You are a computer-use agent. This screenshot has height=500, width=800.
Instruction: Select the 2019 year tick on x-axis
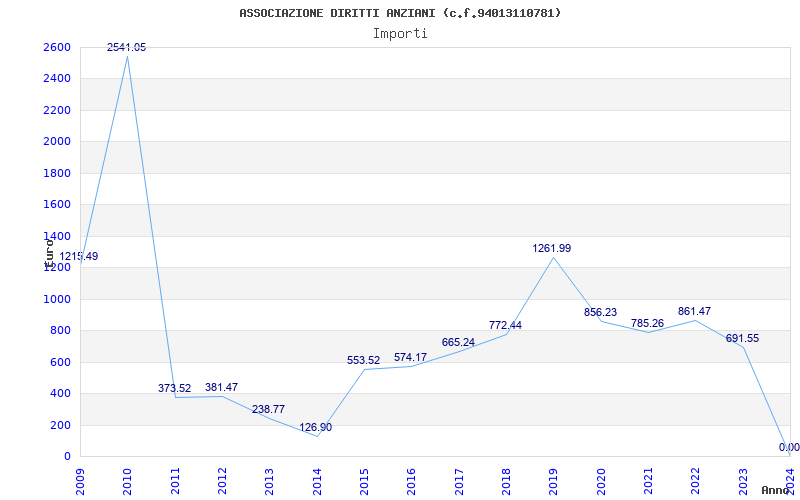tap(553, 478)
